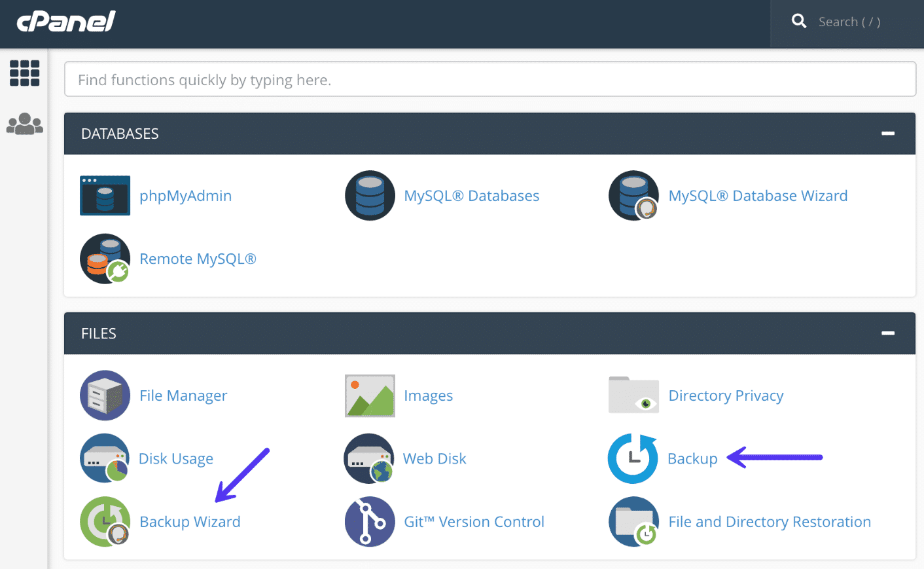This screenshot has height=569, width=924.
Task: Open the apps grid in the sidebar
Action: pyautogui.click(x=24, y=73)
